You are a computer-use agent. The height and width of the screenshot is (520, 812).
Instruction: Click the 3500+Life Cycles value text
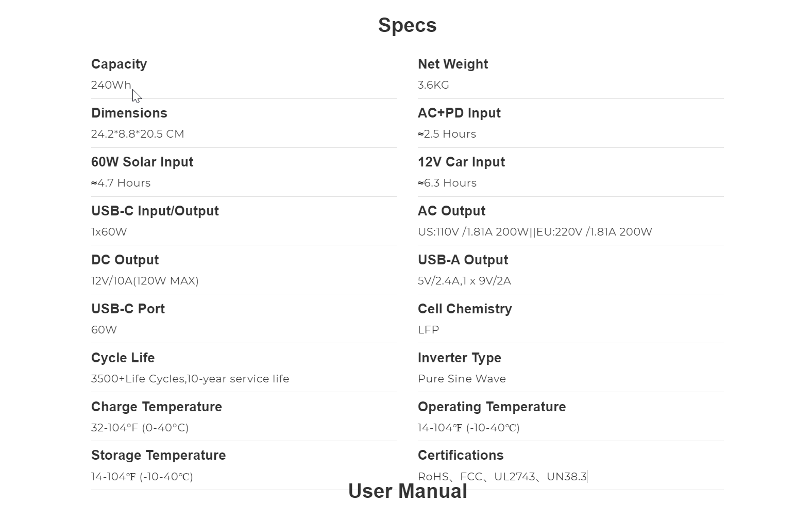pos(190,379)
